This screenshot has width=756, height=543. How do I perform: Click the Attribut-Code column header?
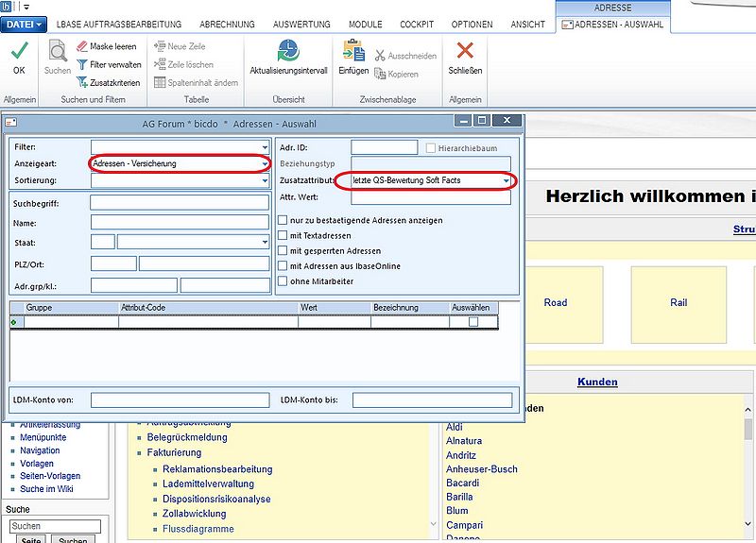pos(208,308)
